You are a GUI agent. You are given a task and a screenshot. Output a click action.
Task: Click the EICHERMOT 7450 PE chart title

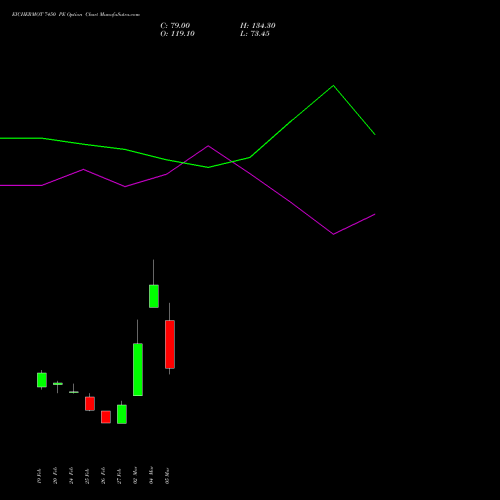(x=76, y=14)
